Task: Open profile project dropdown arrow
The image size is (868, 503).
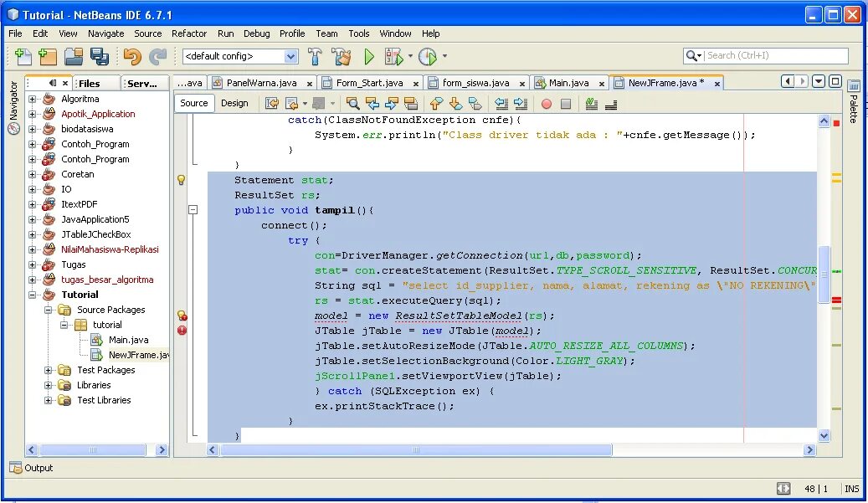Action: 444,55
